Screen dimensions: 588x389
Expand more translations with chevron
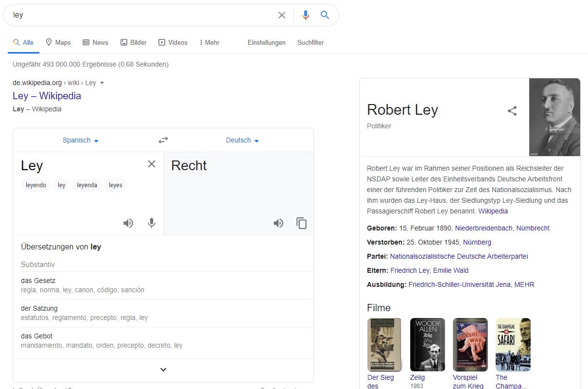163,370
